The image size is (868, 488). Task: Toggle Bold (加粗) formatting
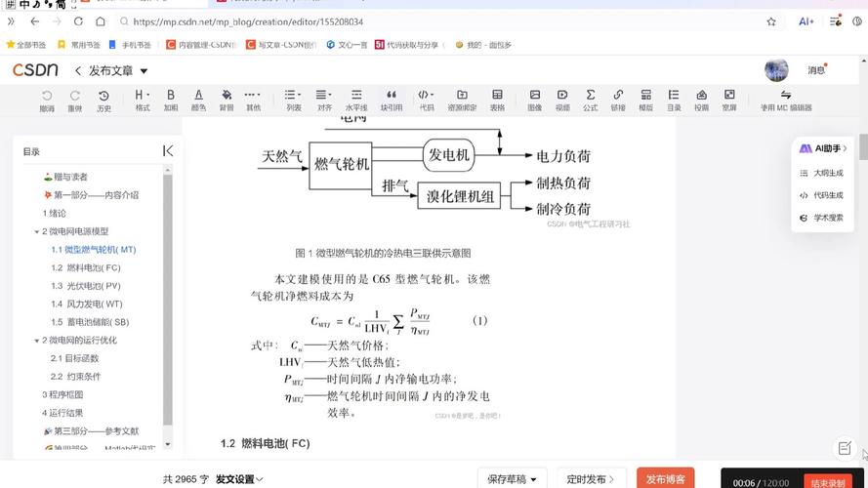[x=171, y=101]
